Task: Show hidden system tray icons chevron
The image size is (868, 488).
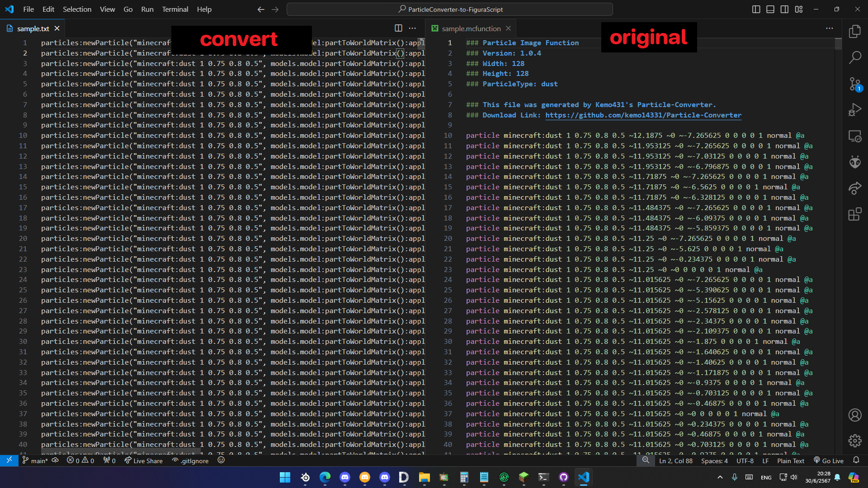Action: pyautogui.click(x=720, y=477)
